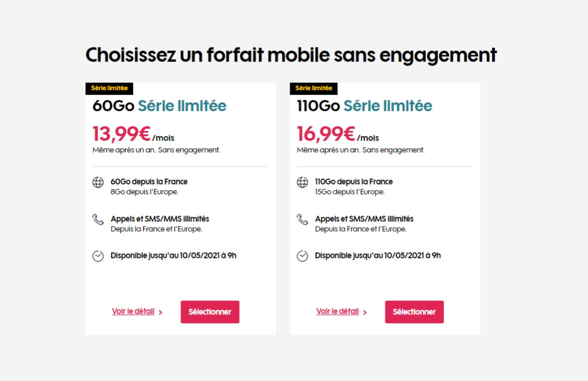Click the 60Go Série limitée title
The width and height of the screenshot is (588, 381).
[159, 106]
